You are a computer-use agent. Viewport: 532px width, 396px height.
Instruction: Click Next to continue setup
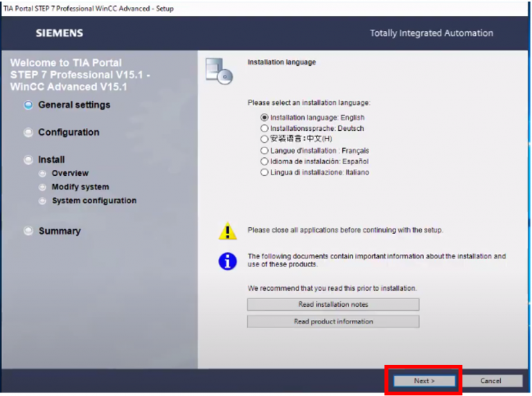click(x=424, y=381)
